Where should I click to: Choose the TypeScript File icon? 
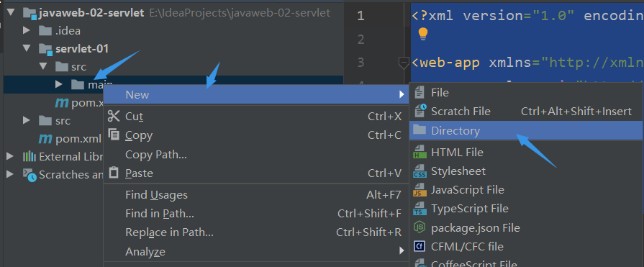pos(419,209)
